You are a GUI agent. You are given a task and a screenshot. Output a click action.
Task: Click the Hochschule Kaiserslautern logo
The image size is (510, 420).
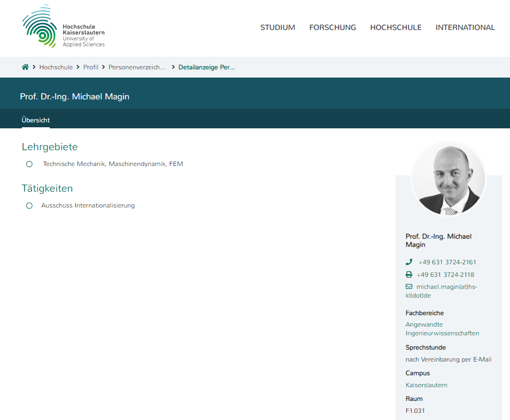pos(63,27)
